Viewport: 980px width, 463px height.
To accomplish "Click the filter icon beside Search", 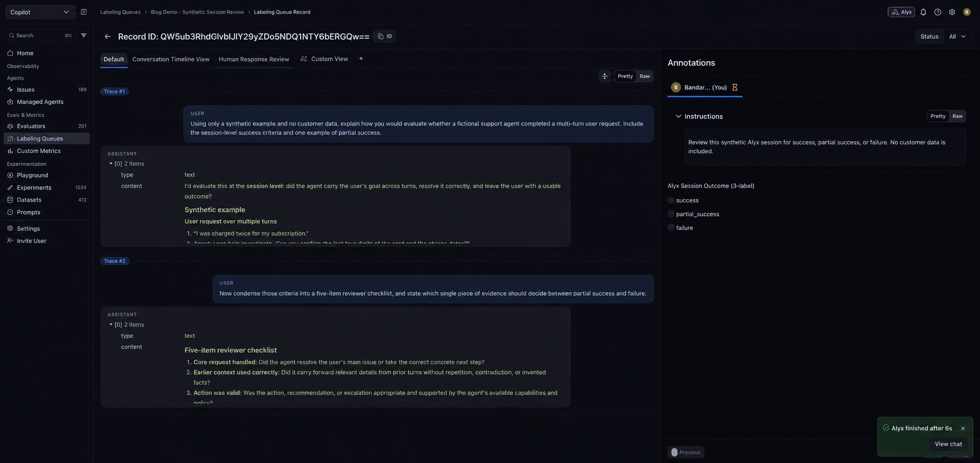I will 84,35.
